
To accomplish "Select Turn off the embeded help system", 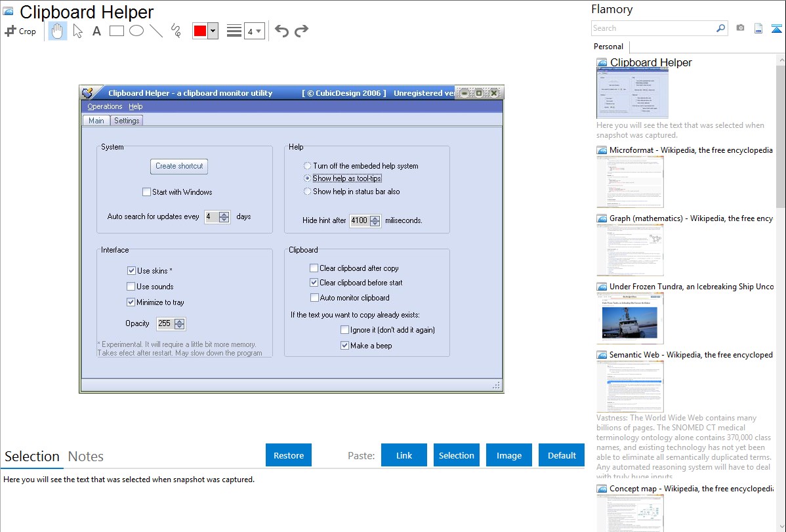I will (307, 166).
